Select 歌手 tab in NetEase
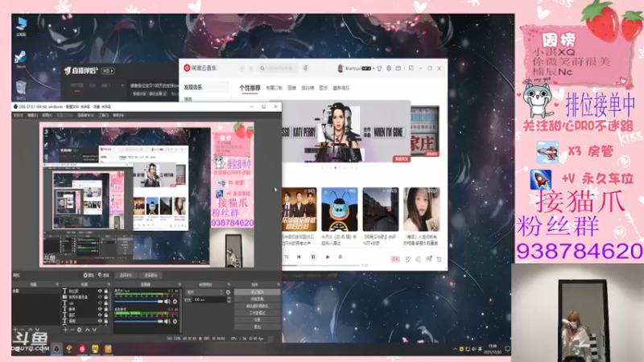This screenshot has width=644, height=362. coord(324,88)
